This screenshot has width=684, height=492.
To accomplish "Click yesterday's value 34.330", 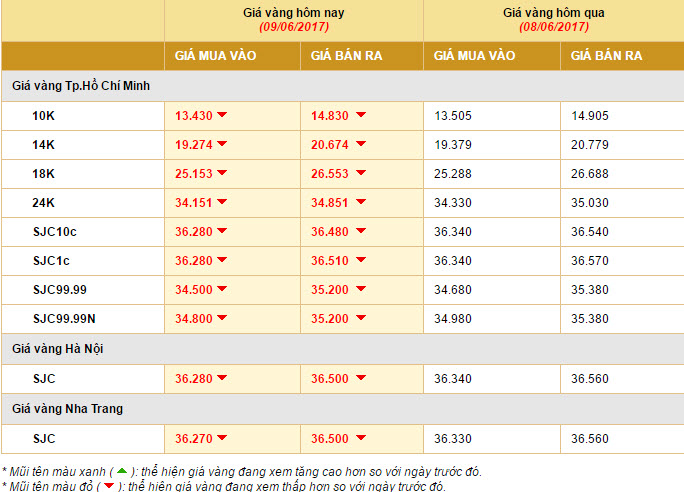I will click(x=453, y=203).
